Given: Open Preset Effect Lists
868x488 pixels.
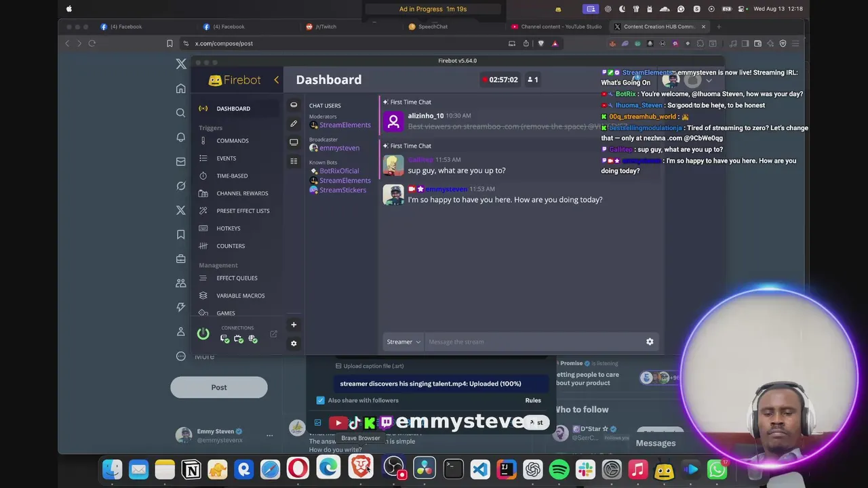Looking at the screenshot, I should [243, 211].
